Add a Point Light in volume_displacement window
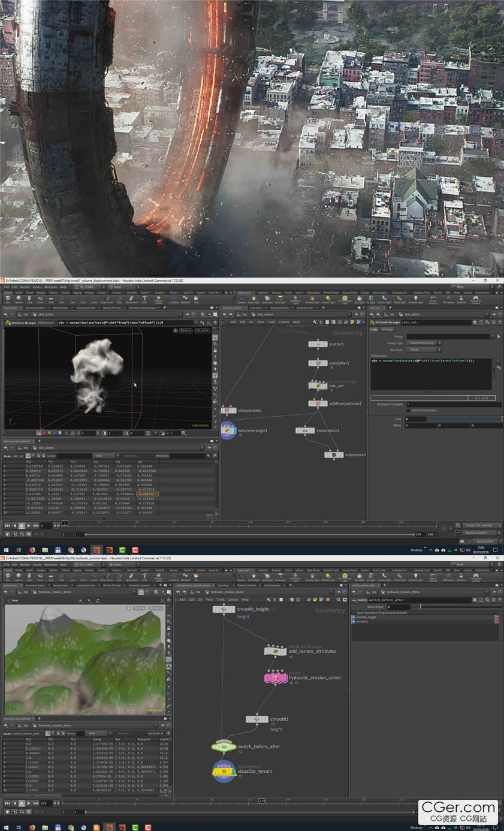This screenshot has height=831, width=504. click(x=253, y=299)
